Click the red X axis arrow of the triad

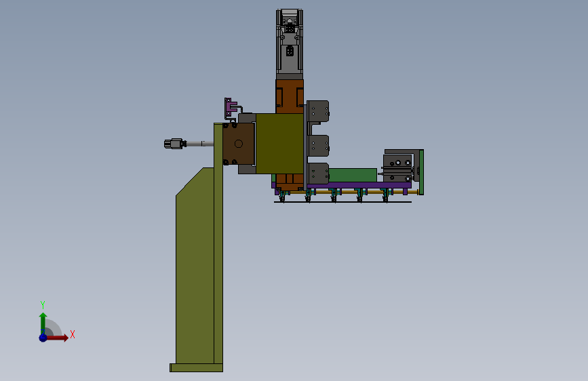57,338
